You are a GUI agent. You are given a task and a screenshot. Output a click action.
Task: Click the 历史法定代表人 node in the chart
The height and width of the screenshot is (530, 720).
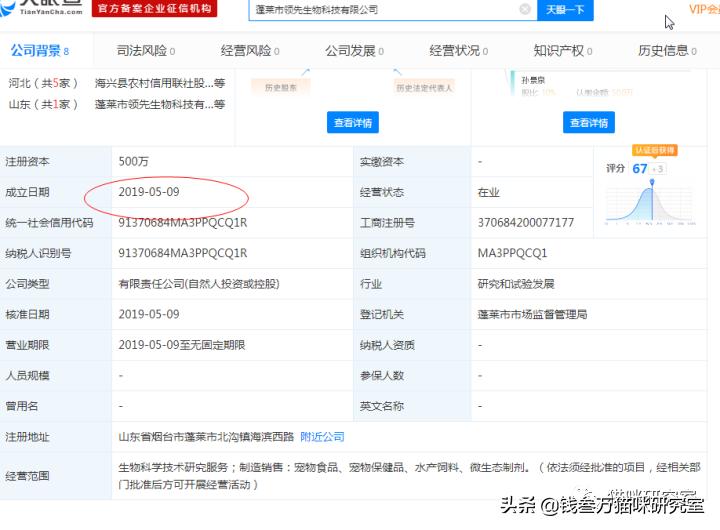(x=424, y=87)
